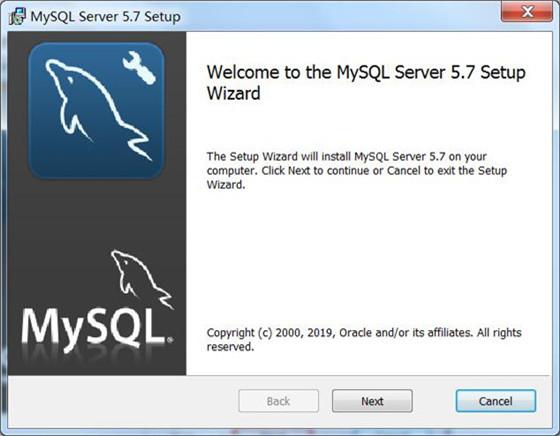This screenshot has width=560, height=436.
Task: Click the Oracle copyright notice text
Action: point(364,339)
